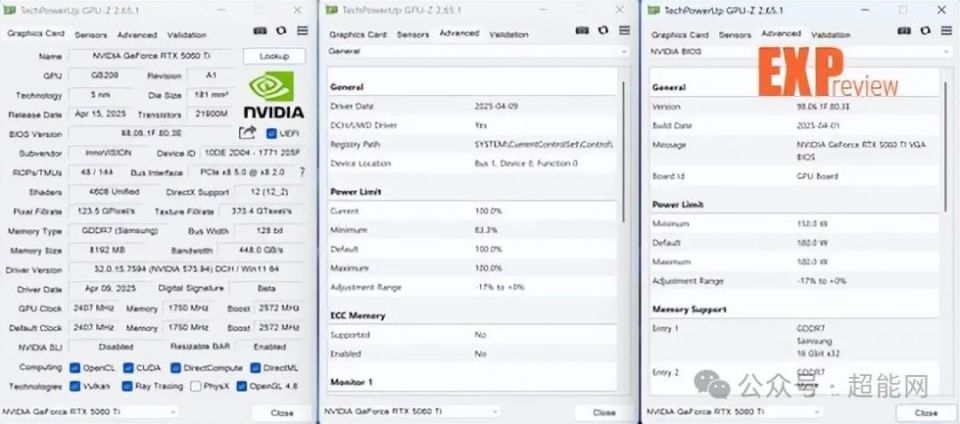Click GPU-Z app icon in right title bar
The width and height of the screenshot is (960, 424).
pos(653,10)
